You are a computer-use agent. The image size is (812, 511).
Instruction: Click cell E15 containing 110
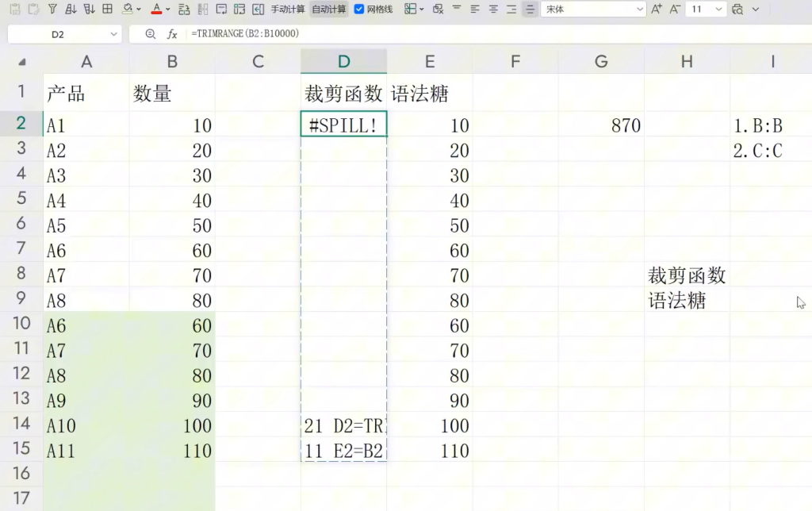[x=429, y=451]
